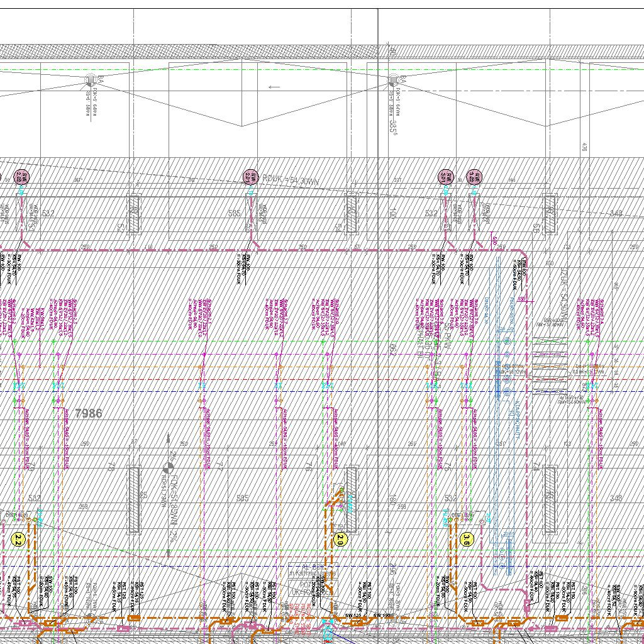Screen dimensions: 644x644
Task: Select the yellow 2.2 circle marker
Action: [19, 539]
